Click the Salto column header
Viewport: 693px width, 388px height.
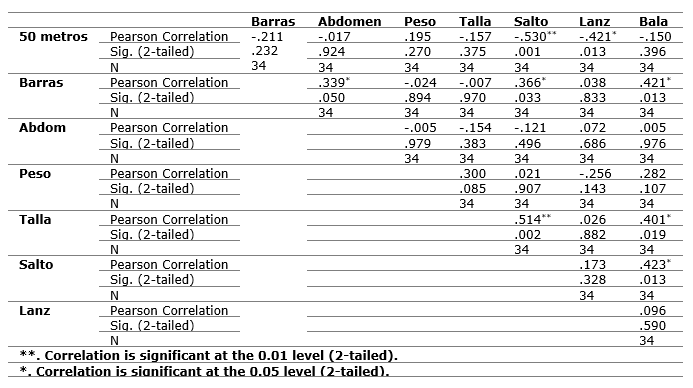coord(531,21)
